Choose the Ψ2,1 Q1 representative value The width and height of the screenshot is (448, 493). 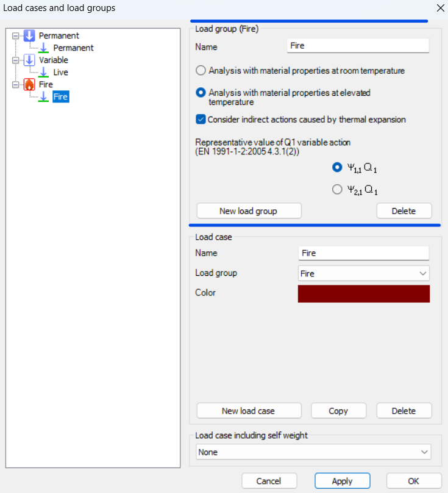pyautogui.click(x=337, y=190)
